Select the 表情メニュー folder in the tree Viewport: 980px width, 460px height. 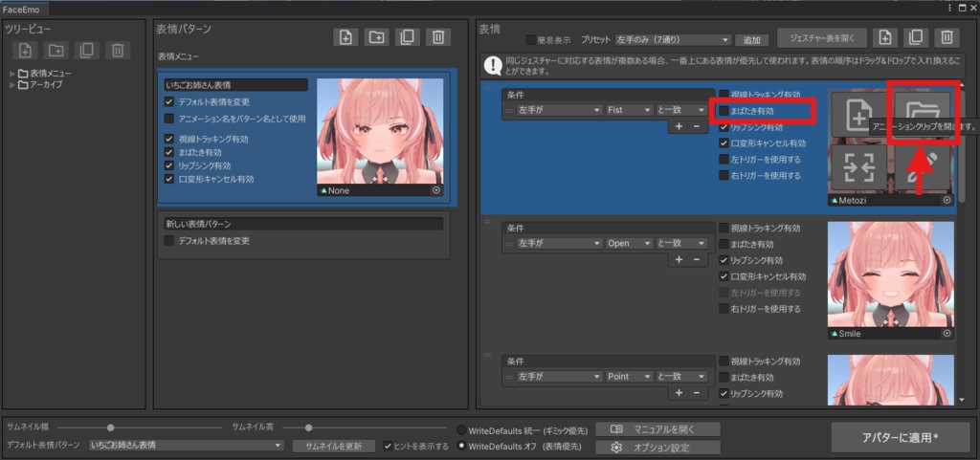point(44,74)
